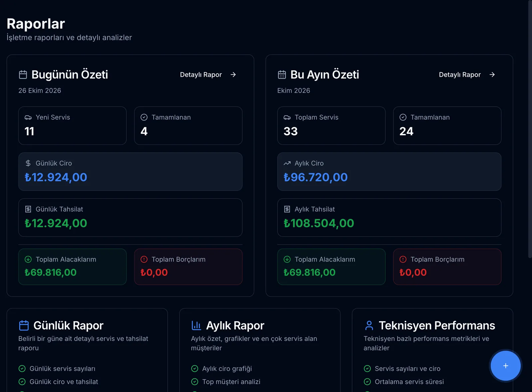Viewport: 532px width, 392px height.
Task: Click the check-circle icon in monthly Tamamlanan card
Action: (403, 117)
